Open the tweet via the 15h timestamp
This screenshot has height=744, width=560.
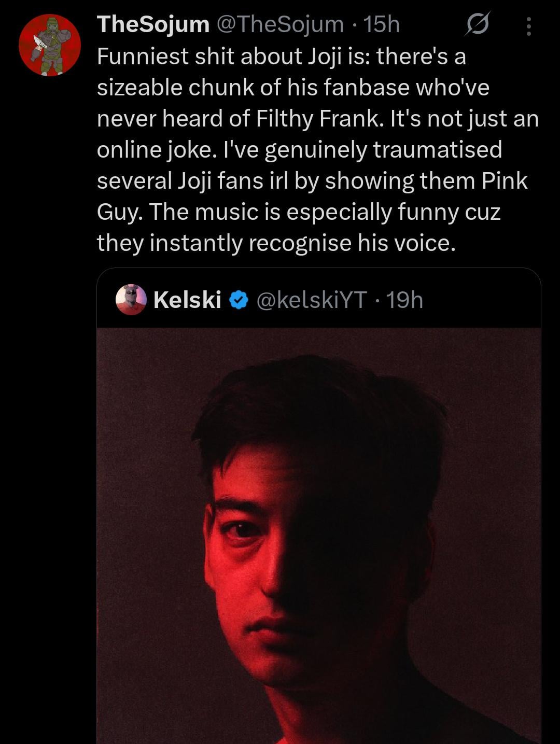click(382, 24)
